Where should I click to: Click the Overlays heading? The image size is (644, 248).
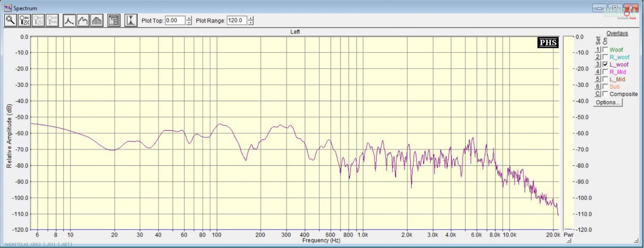[617, 33]
